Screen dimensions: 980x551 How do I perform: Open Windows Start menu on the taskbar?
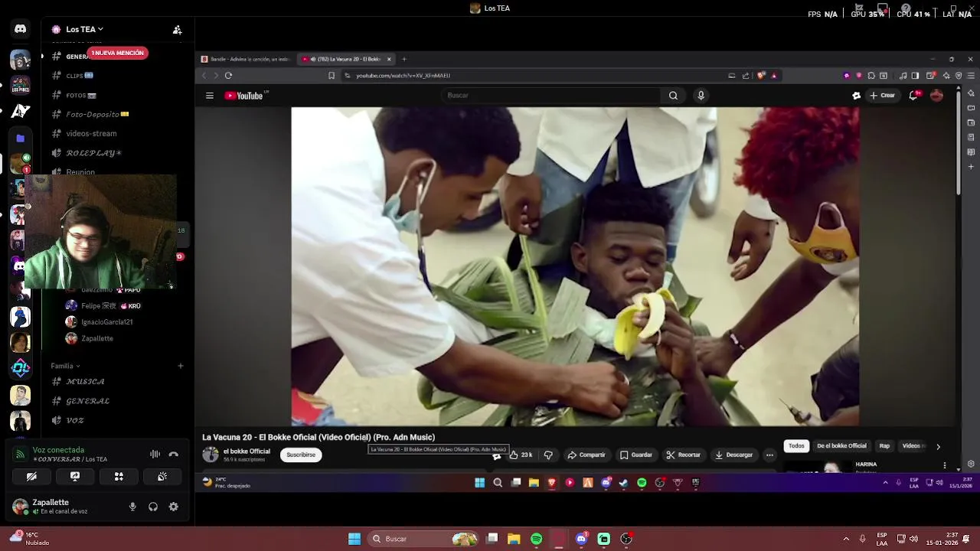(x=354, y=539)
